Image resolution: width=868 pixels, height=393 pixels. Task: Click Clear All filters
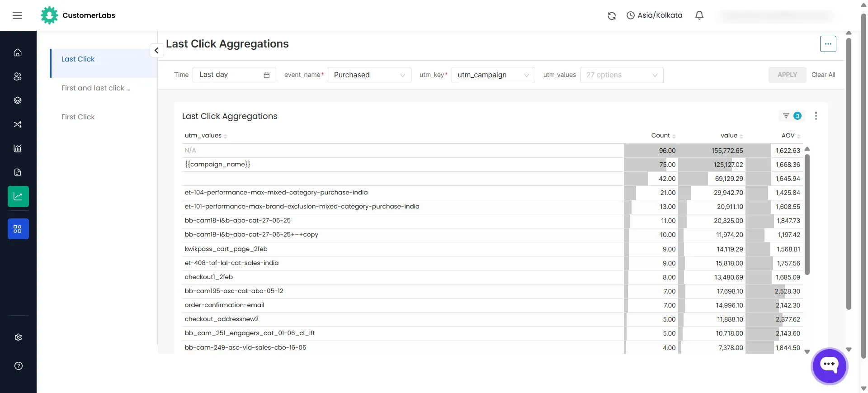pyautogui.click(x=823, y=75)
